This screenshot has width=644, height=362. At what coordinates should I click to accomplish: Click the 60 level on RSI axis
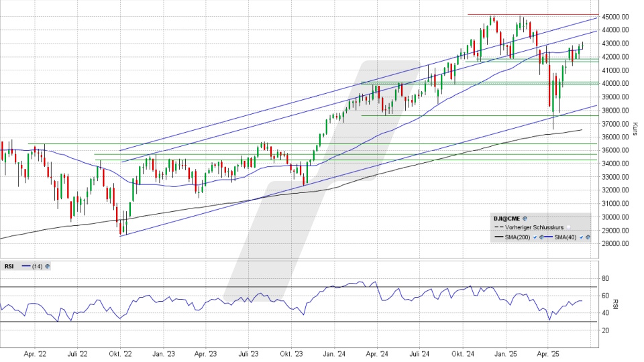pyautogui.click(x=605, y=296)
